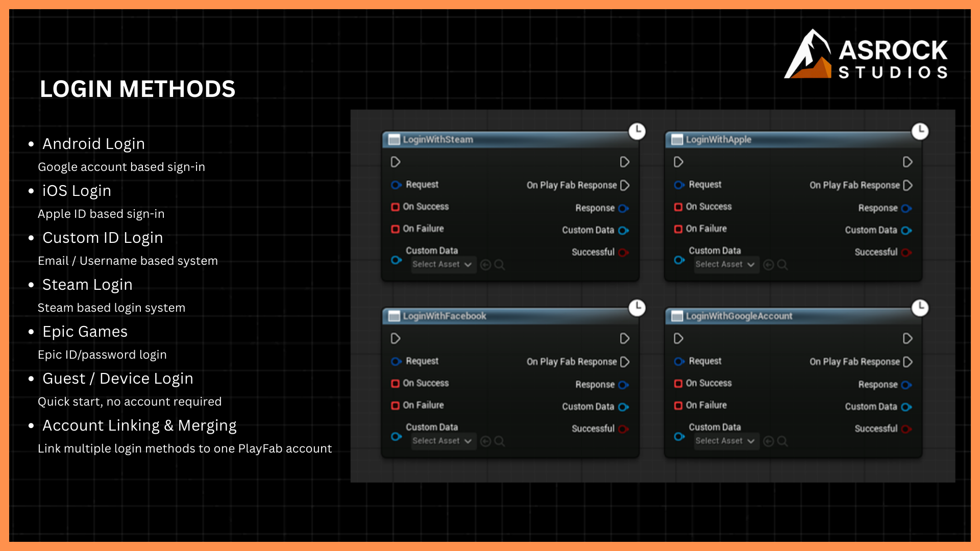Click the use-selected arrow icon on LoginWithFacebook
Viewport: 980px width, 551px height.
[x=485, y=441]
